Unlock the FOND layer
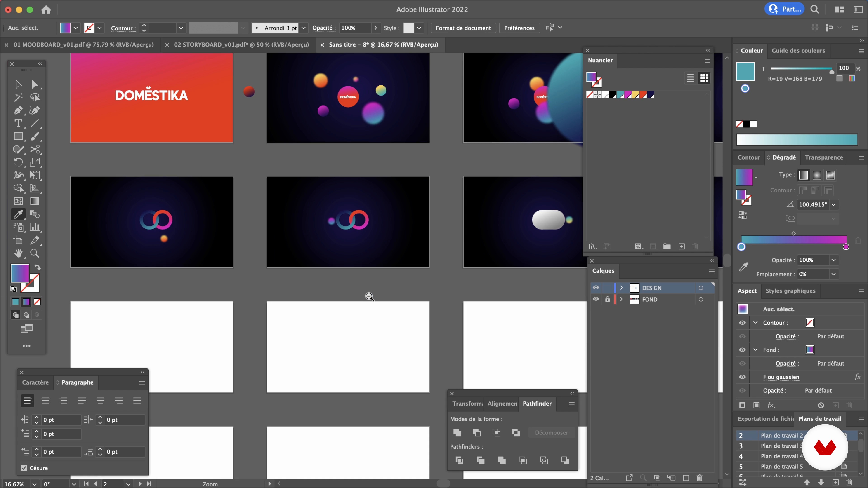This screenshot has height=488, width=868. click(x=608, y=299)
